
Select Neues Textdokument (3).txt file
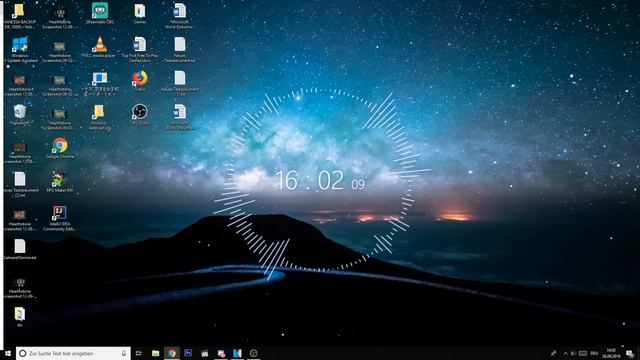(x=180, y=84)
